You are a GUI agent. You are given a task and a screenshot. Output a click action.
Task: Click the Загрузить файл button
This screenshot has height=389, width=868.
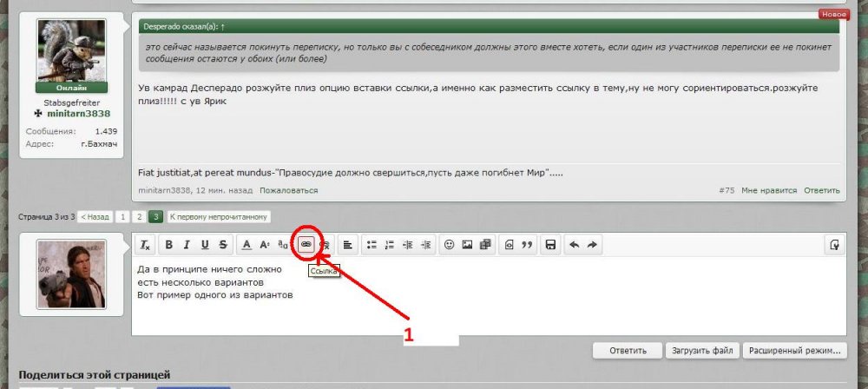click(x=696, y=351)
